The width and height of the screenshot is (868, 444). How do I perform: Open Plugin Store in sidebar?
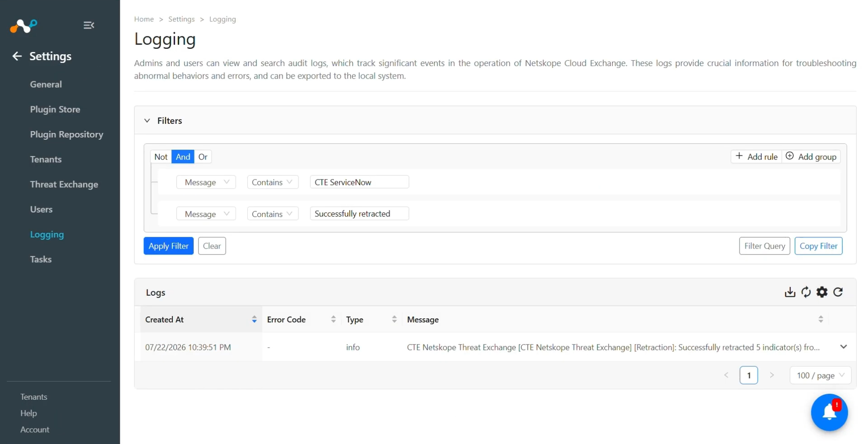[55, 109]
